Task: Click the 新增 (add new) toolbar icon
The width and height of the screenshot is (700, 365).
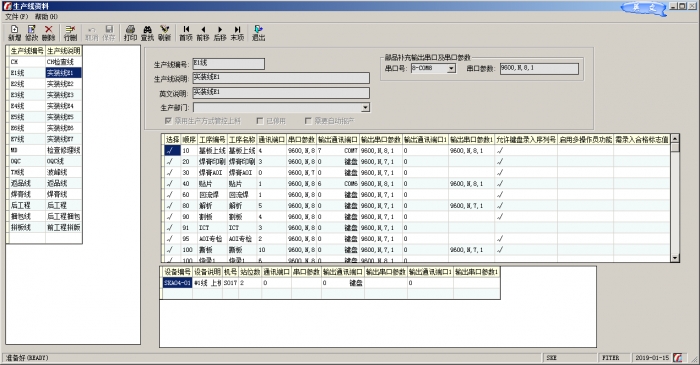Action: pyautogui.click(x=15, y=33)
